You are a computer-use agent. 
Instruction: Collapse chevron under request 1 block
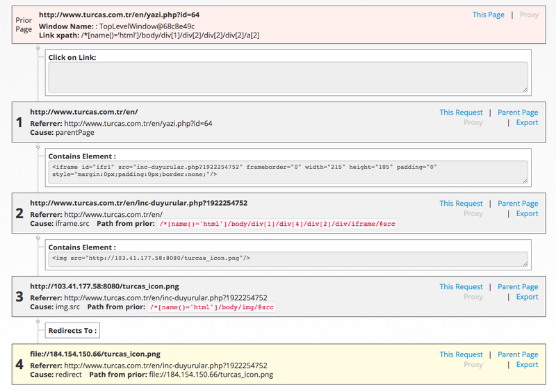38,147
